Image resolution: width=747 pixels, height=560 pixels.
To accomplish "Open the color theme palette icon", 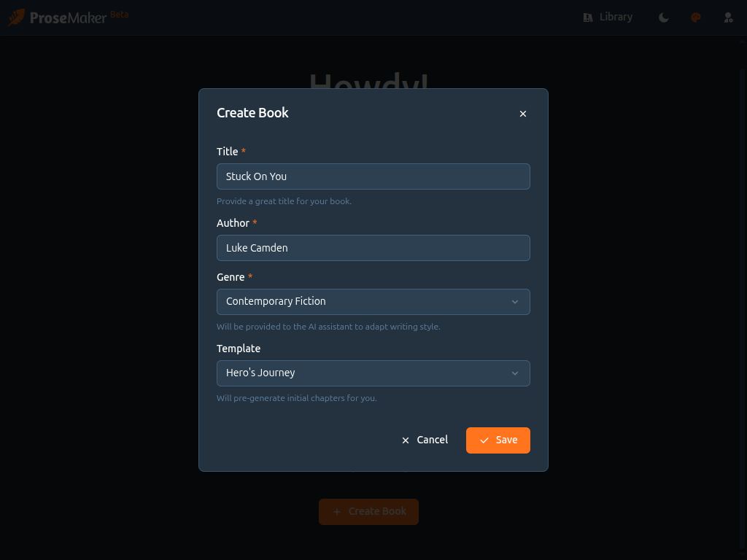I will 696,17.
